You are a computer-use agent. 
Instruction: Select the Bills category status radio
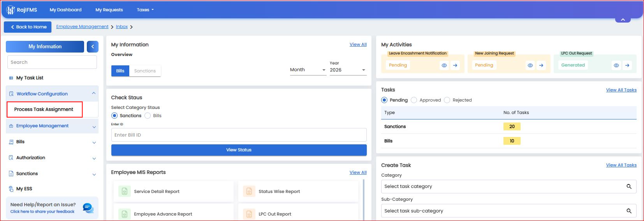[148, 116]
